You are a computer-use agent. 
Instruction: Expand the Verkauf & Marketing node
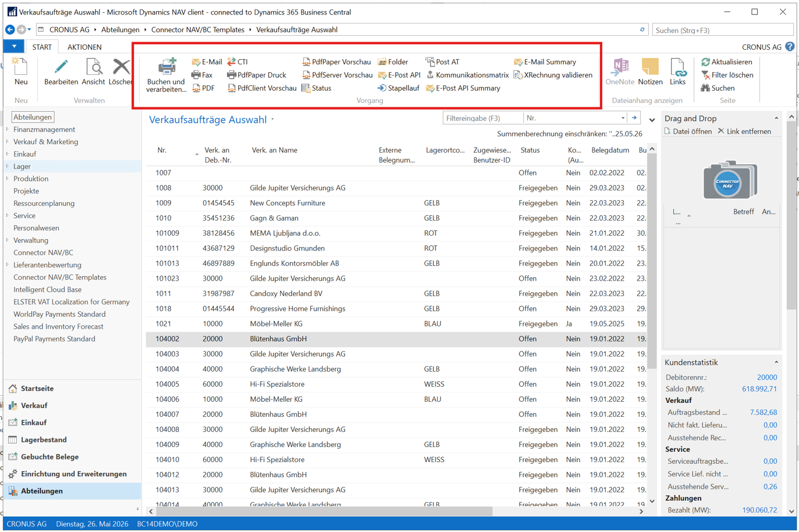tap(7, 141)
